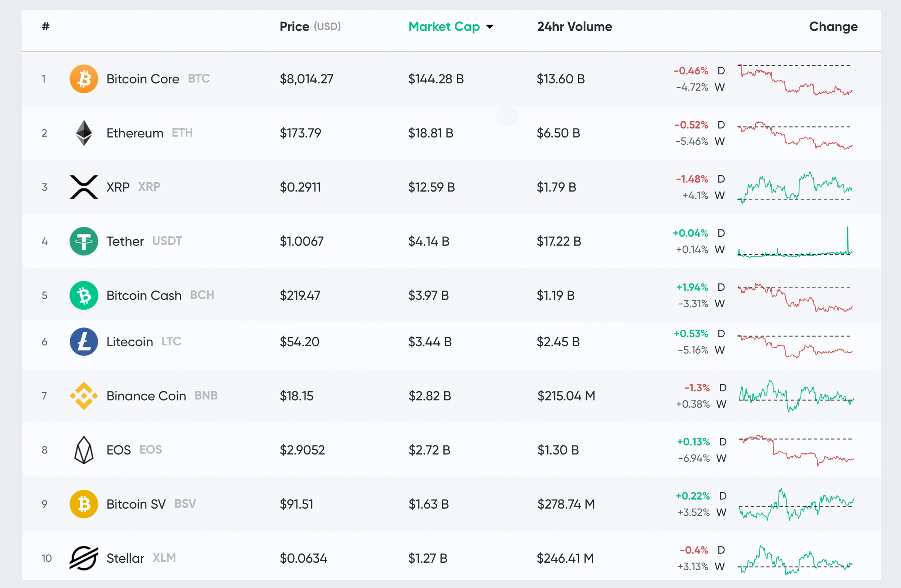The height and width of the screenshot is (588, 901).
Task: Click the +1.94% daily change for Bitcoin Cash
Action: click(x=692, y=287)
